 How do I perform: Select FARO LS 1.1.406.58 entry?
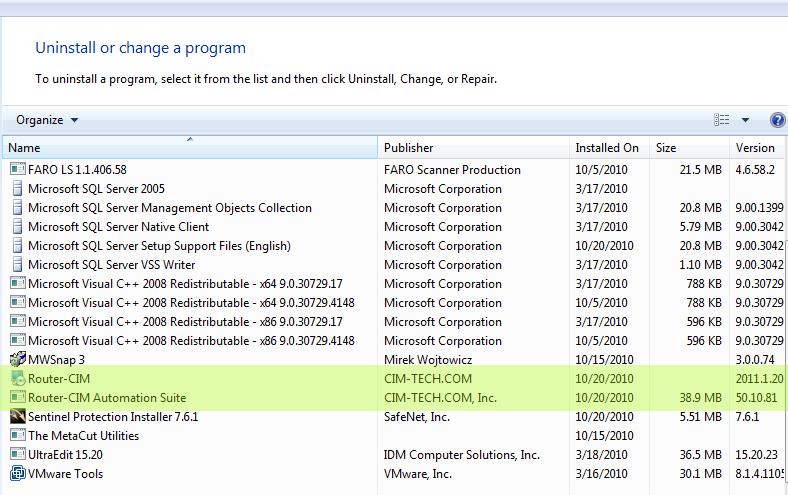(77, 170)
